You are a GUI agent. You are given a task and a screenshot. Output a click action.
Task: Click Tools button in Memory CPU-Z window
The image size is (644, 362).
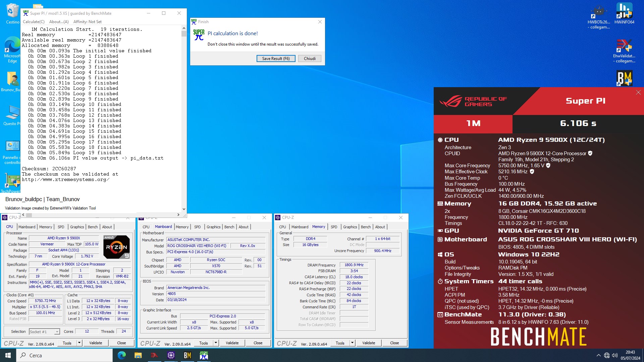[340, 343]
